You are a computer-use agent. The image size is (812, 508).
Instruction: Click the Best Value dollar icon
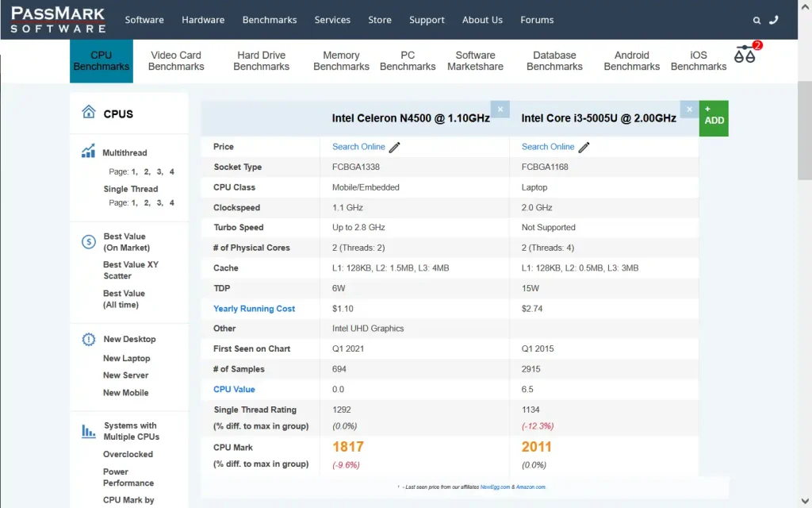click(89, 242)
